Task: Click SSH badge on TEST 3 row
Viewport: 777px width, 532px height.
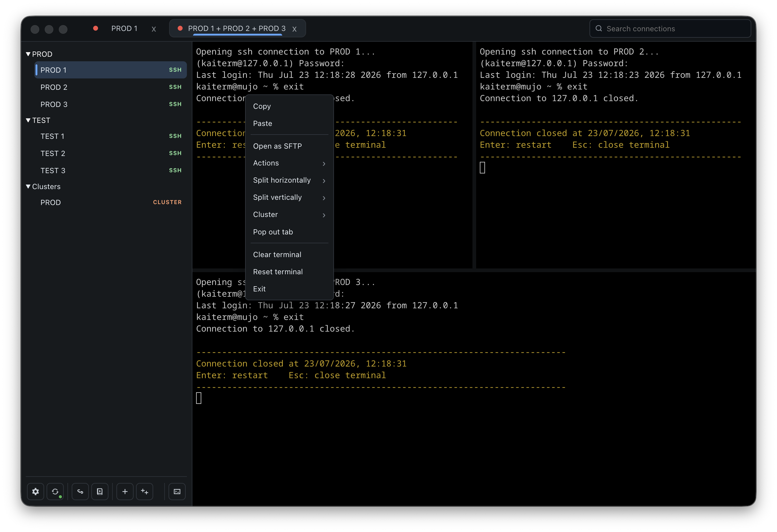Action: pyautogui.click(x=175, y=170)
